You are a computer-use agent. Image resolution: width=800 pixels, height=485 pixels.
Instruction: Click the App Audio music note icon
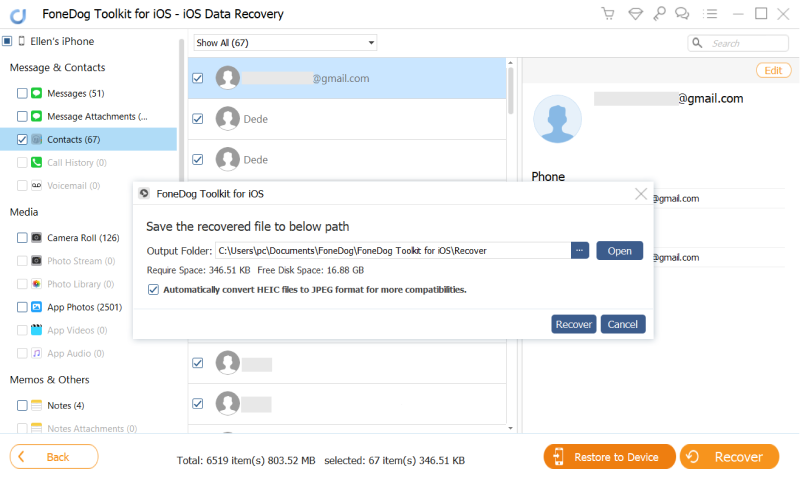(x=36, y=353)
